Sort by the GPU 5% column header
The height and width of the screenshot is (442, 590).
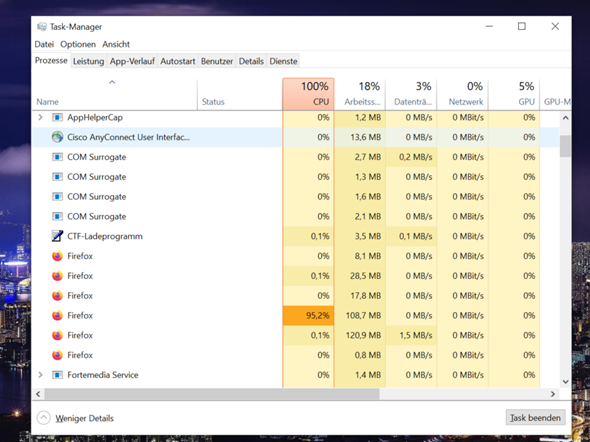[x=514, y=94]
